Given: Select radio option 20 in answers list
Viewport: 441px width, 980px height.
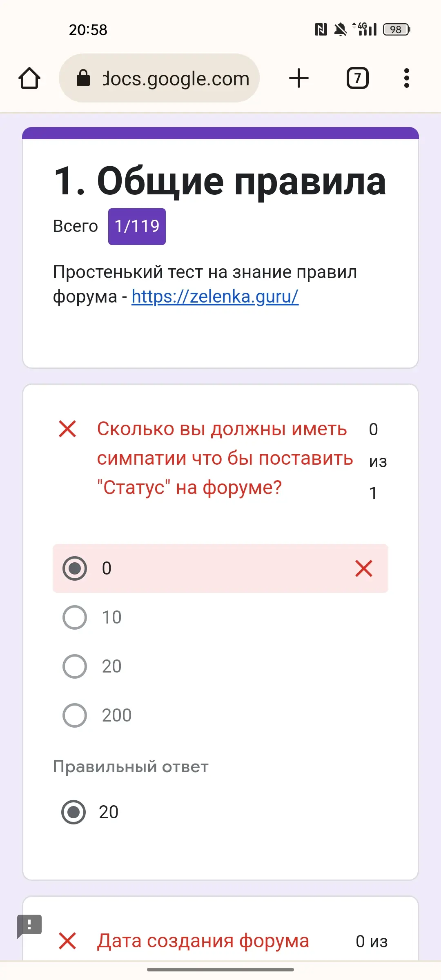Looking at the screenshot, I should [75, 666].
